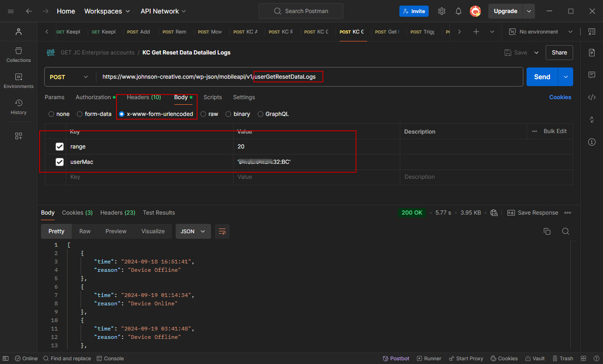The image size is (603, 364).
Task: Switch to the Test Results response tab
Action: tap(159, 213)
